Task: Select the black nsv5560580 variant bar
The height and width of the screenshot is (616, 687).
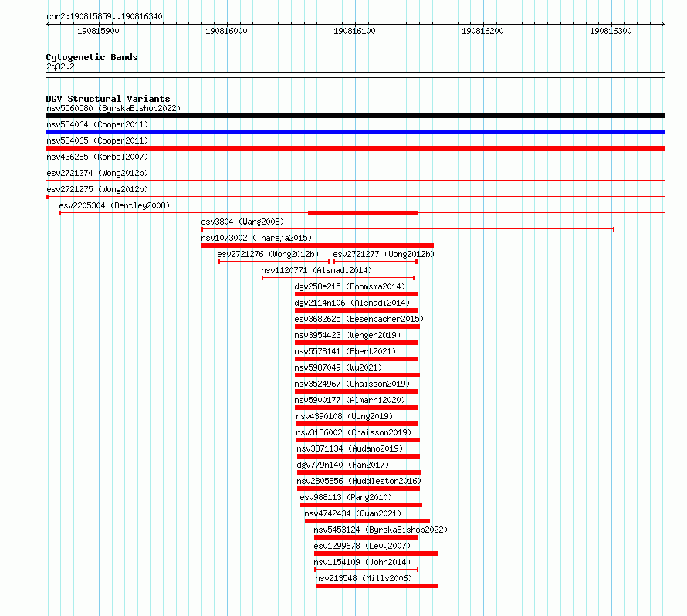Action: point(355,116)
